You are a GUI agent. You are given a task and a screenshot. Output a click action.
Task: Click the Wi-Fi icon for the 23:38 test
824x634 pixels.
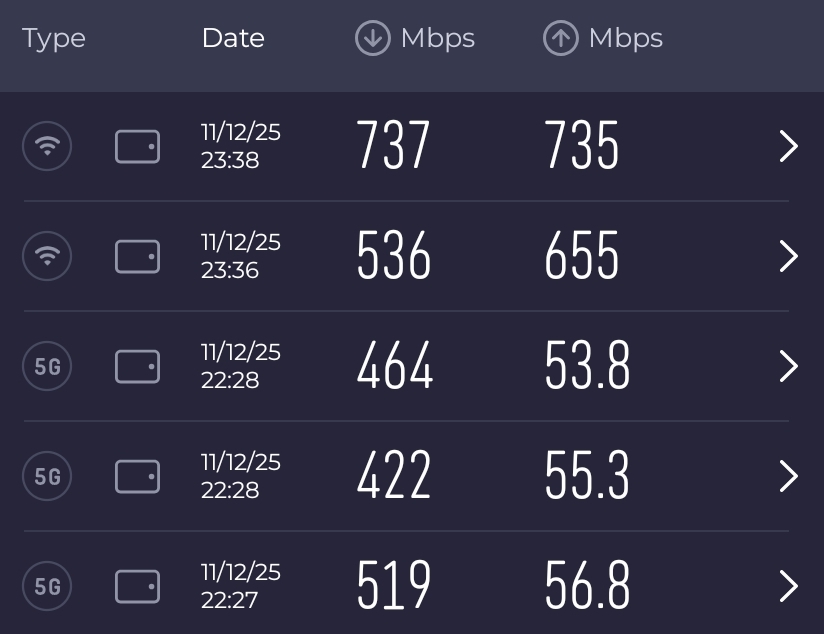pos(47,147)
